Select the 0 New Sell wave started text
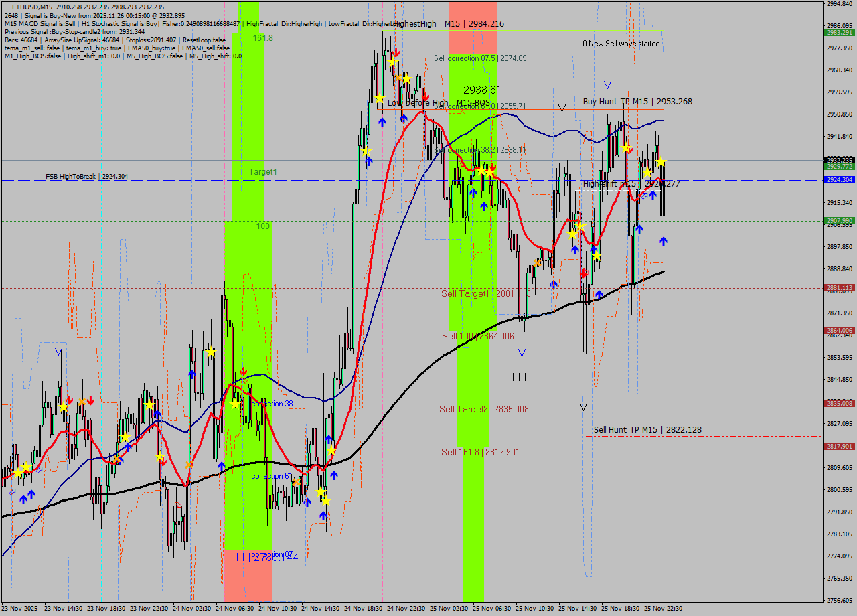This screenshot has width=857, height=616. pyautogui.click(x=621, y=44)
